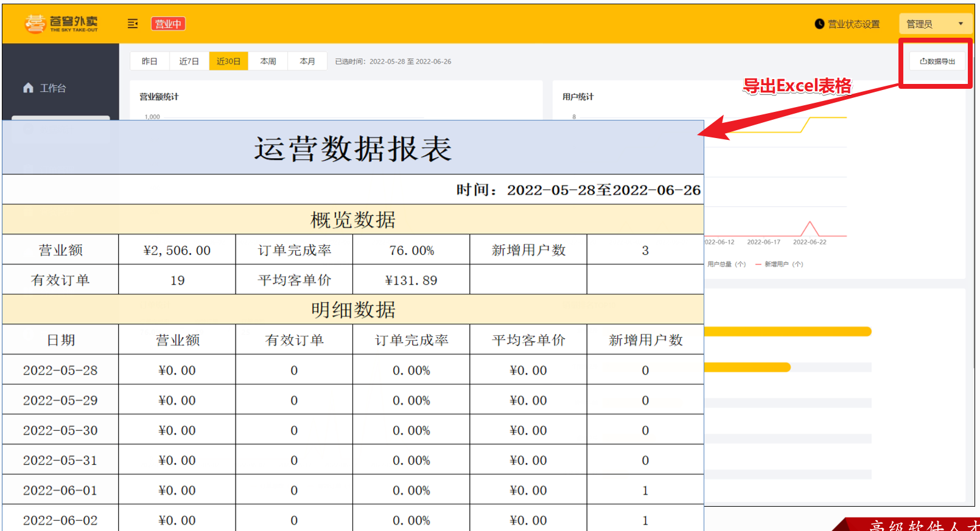Click the 新增用户数 detail column header
The height and width of the screenshot is (531, 980).
point(646,339)
